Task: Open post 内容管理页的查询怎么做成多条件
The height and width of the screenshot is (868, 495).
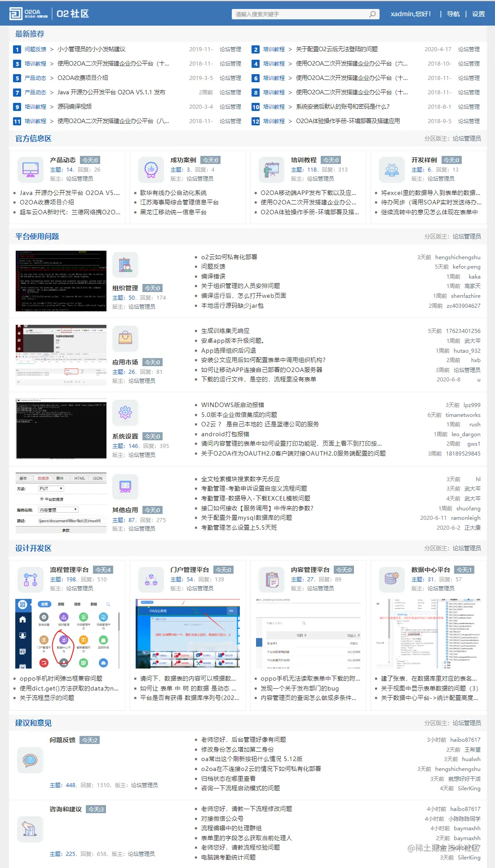Action: point(309,698)
